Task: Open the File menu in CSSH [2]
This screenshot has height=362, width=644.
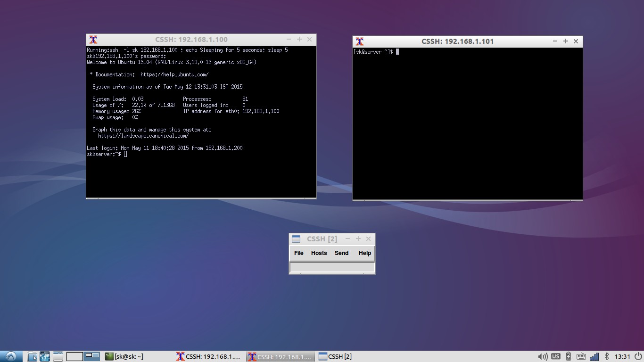Action: [299, 253]
